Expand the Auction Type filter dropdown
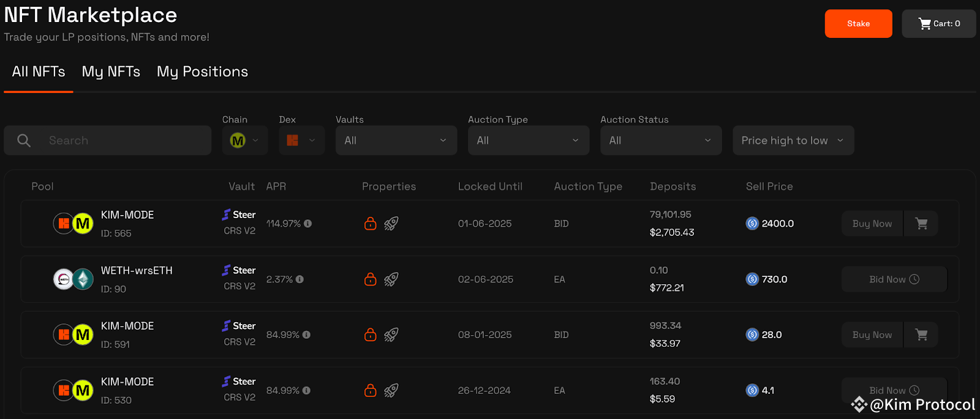This screenshot has width=980, height=419. pyautogui.click(x=529, y=140)
